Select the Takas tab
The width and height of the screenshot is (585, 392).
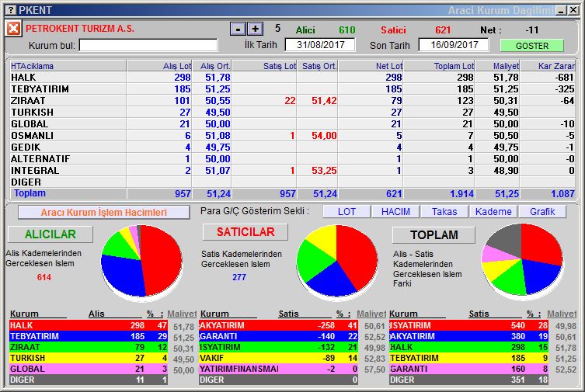click(444, 212)
